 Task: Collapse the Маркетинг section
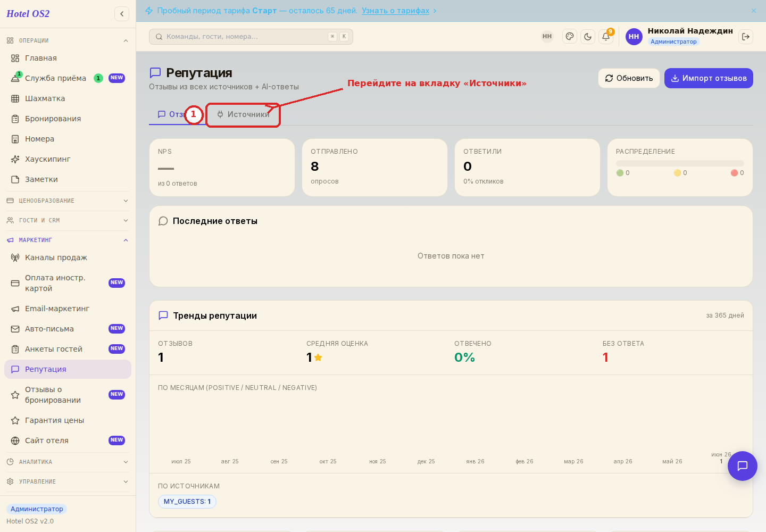(x=68, y=240)
